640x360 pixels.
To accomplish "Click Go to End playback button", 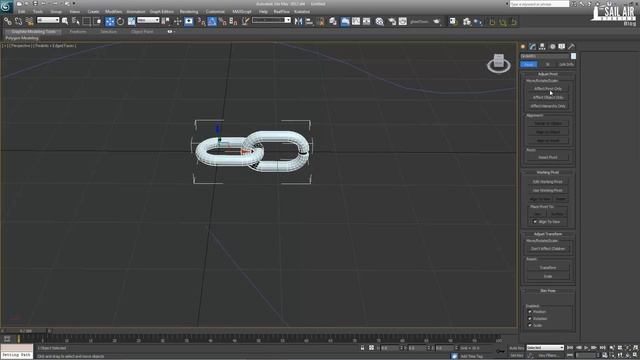I will point(602,348).
